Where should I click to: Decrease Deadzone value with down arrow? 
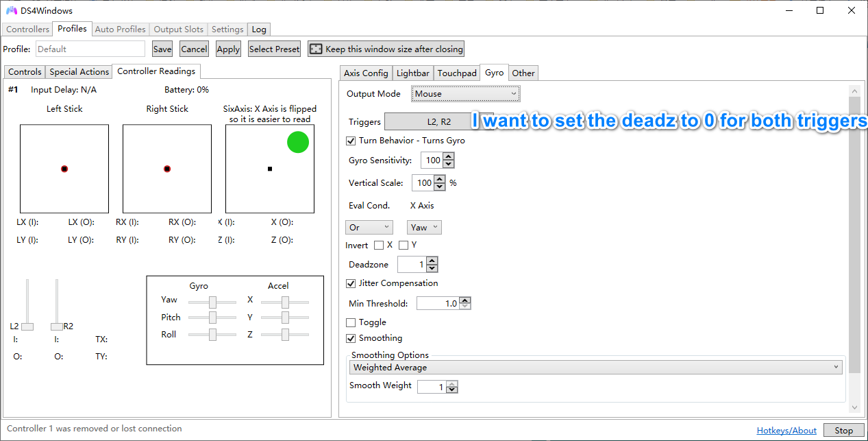pos(432,268)
